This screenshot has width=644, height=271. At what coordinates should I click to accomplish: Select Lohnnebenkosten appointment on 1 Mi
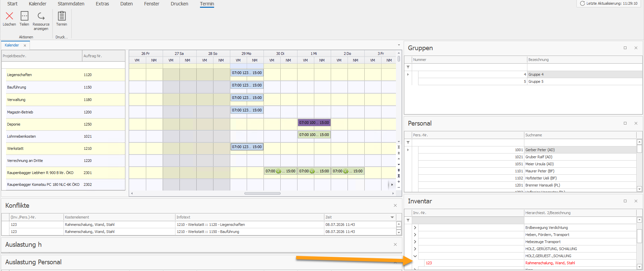point(314,135)
